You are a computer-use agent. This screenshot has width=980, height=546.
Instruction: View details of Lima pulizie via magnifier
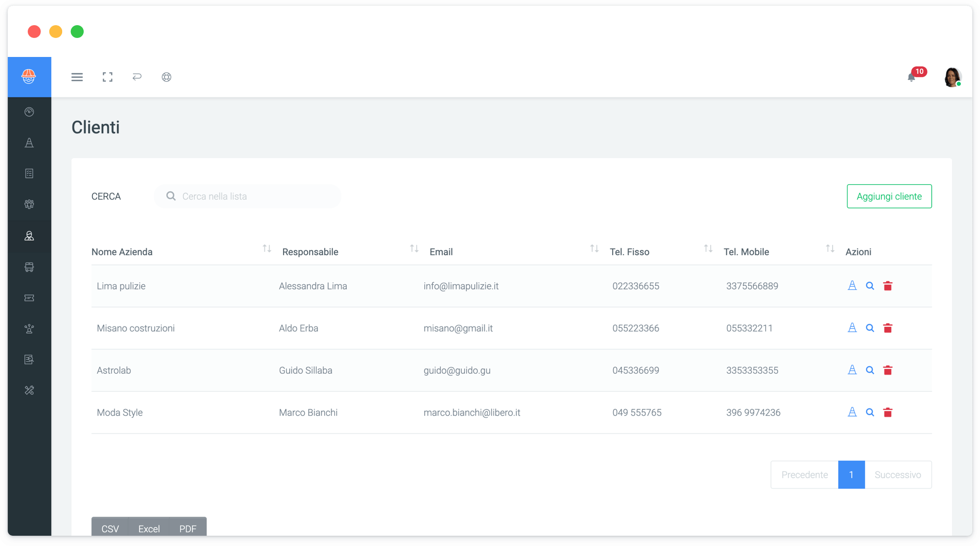pyautogui.click(x=870, y=286)
